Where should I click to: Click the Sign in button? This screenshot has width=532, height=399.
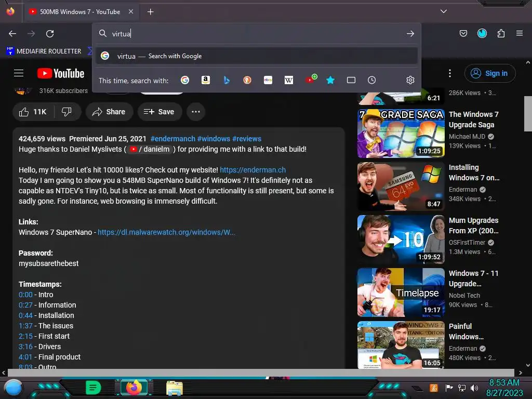490,73
